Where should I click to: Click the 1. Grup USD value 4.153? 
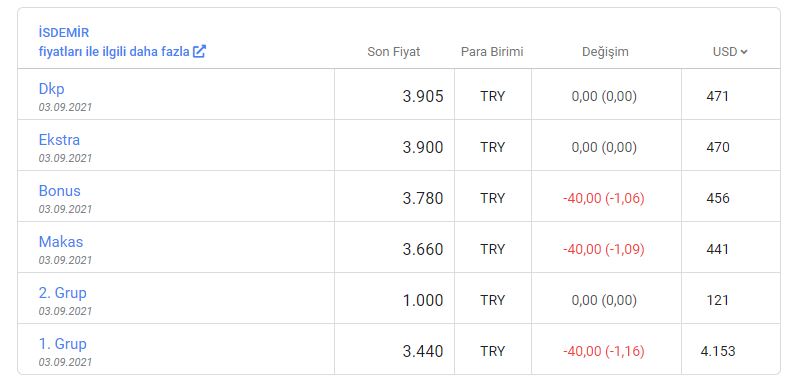pos(718,351)
